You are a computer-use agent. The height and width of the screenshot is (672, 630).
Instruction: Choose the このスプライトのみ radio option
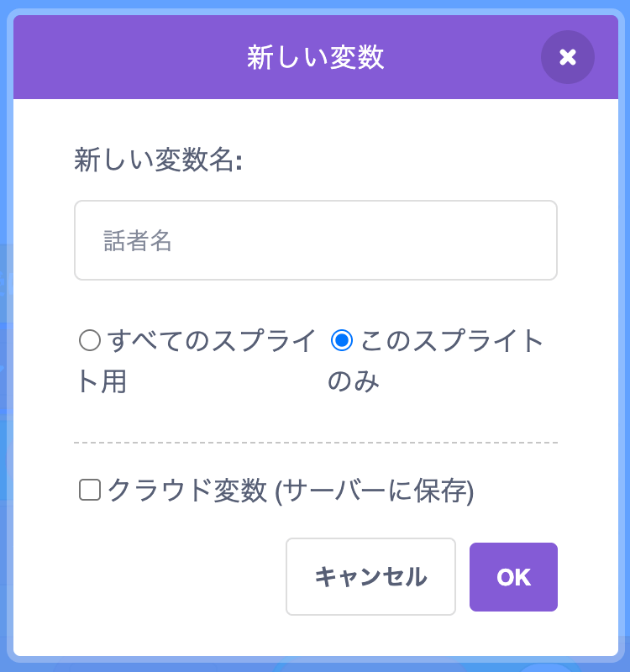point(341,340)
